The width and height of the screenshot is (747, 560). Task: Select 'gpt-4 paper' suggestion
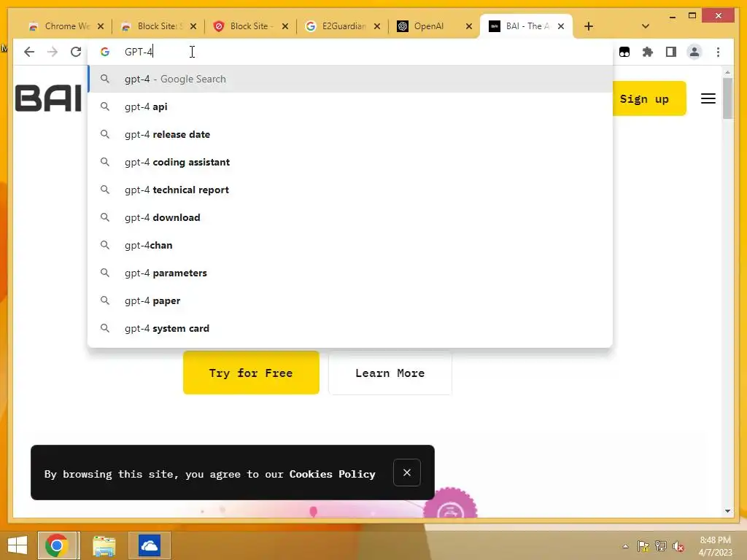coord(350,300)
